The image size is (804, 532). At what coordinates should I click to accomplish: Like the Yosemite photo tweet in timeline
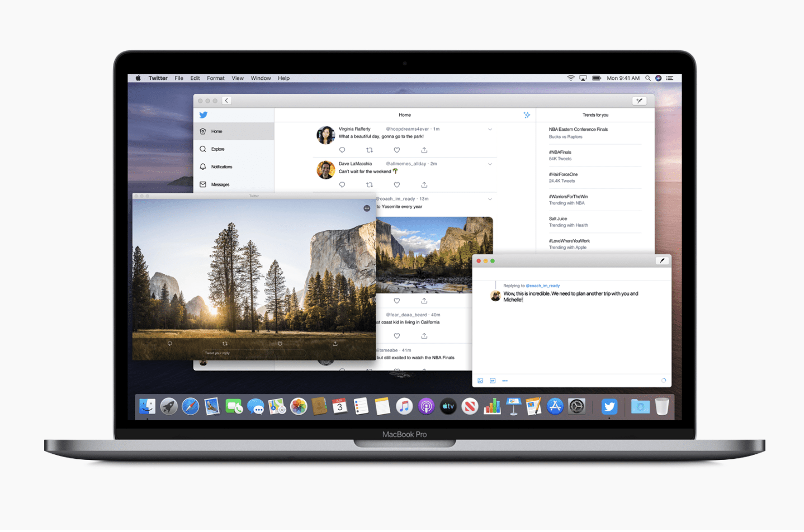396,301
